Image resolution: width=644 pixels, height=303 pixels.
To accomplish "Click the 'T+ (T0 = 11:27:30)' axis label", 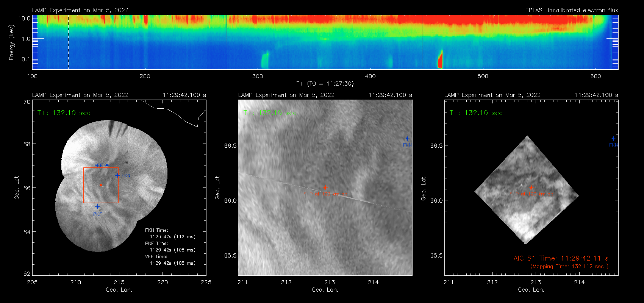I will coord(325,84).
